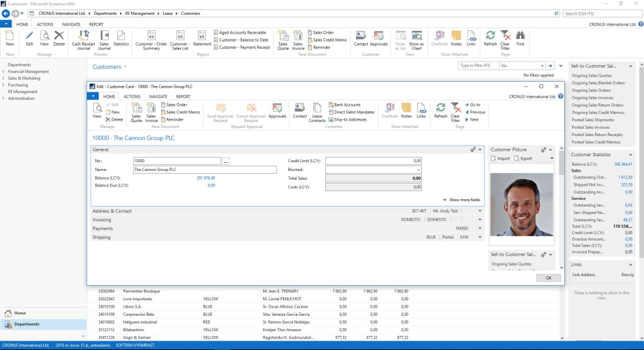
Task: Click No. lookup ellipsis button
Action: (x=225, y=161)
